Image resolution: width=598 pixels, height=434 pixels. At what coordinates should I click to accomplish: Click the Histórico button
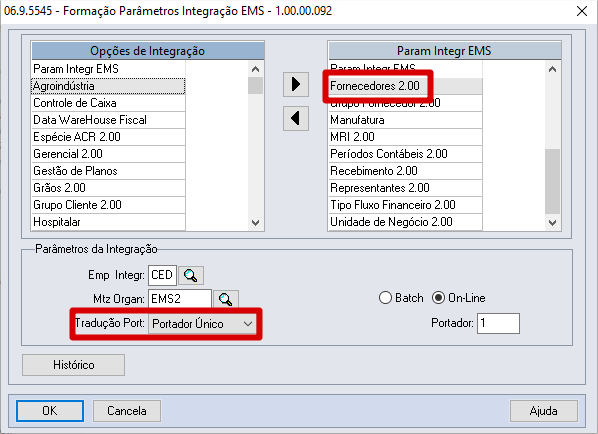pos(74,365)
